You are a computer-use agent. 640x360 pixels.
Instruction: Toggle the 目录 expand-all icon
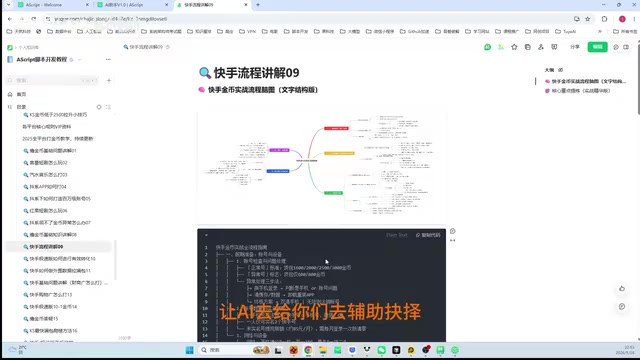[x=108, y=107]
